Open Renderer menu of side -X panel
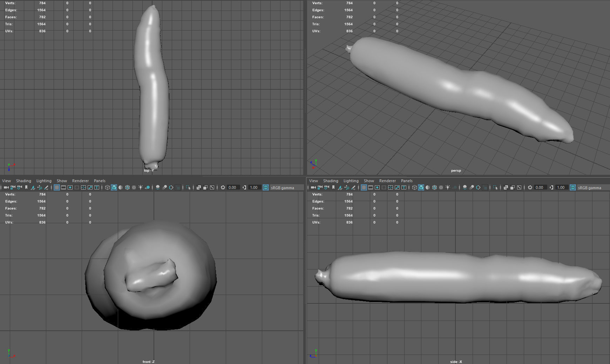Viewport: 610px width, 364px height. [x=387, y=181]
